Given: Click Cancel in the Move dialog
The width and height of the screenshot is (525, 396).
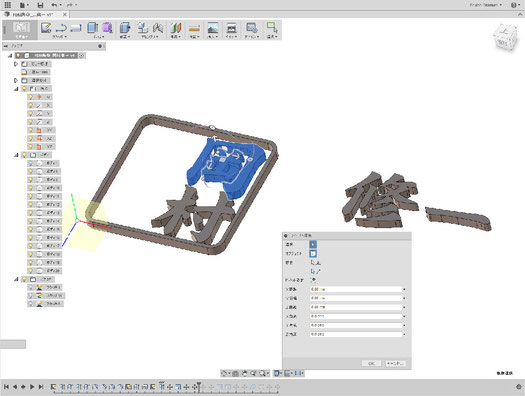Looking at the screenshot, I should point(395,364).
